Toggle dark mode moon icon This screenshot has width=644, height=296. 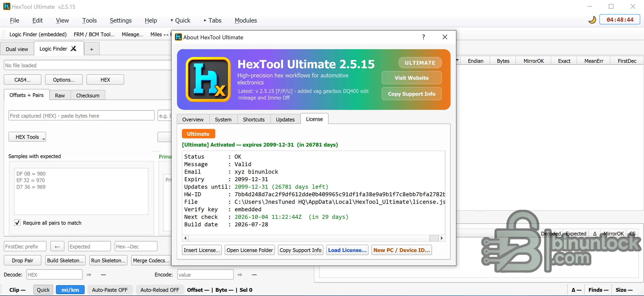coord(592,20)
